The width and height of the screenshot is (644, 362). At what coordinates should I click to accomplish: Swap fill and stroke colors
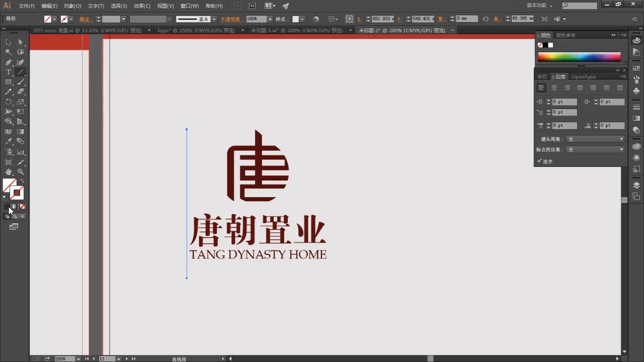tap(22, 181)
